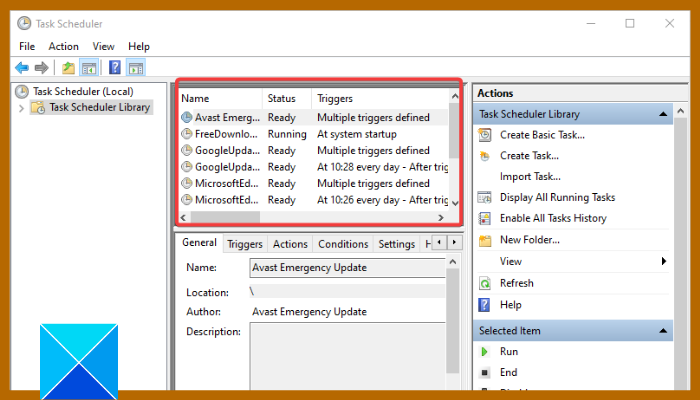
Task: Switch to the Settings tab
Action: [x=396, y=244]
